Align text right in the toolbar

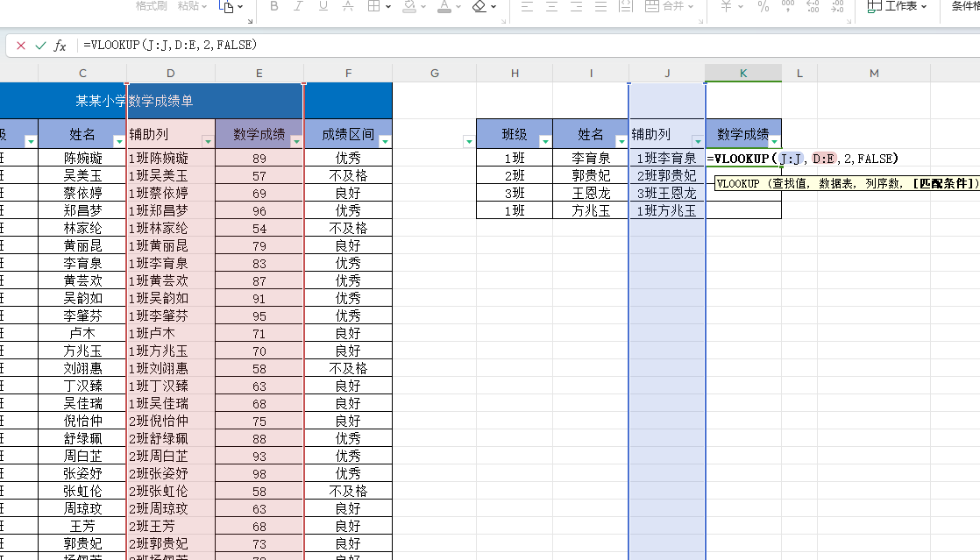tap(576, 6)
